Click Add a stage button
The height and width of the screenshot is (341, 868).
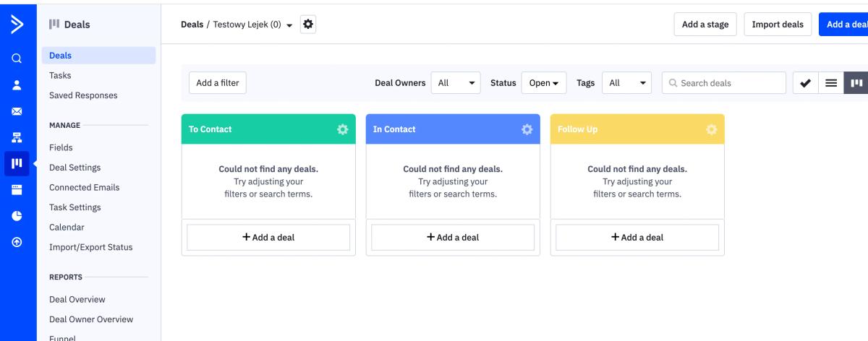[x=705, y=25]
